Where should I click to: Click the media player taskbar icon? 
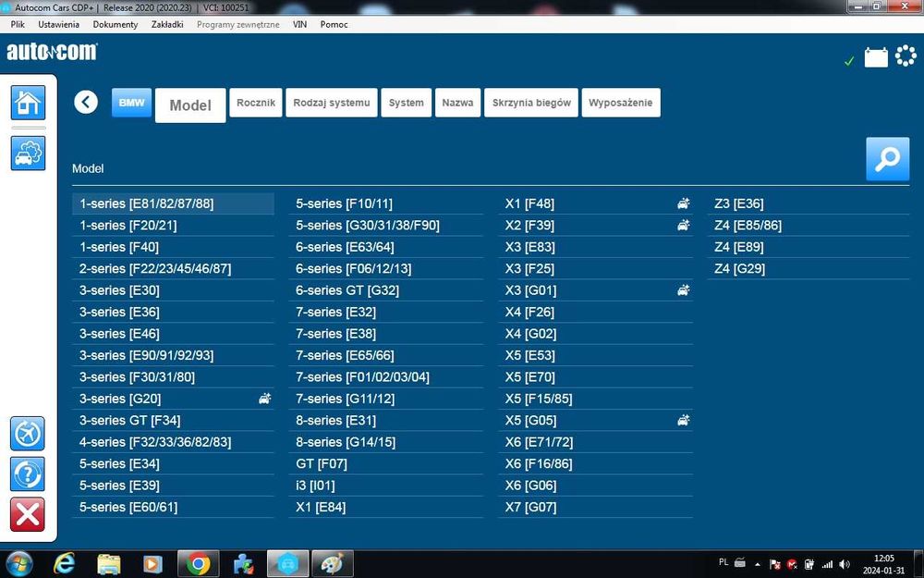[152, 564]
